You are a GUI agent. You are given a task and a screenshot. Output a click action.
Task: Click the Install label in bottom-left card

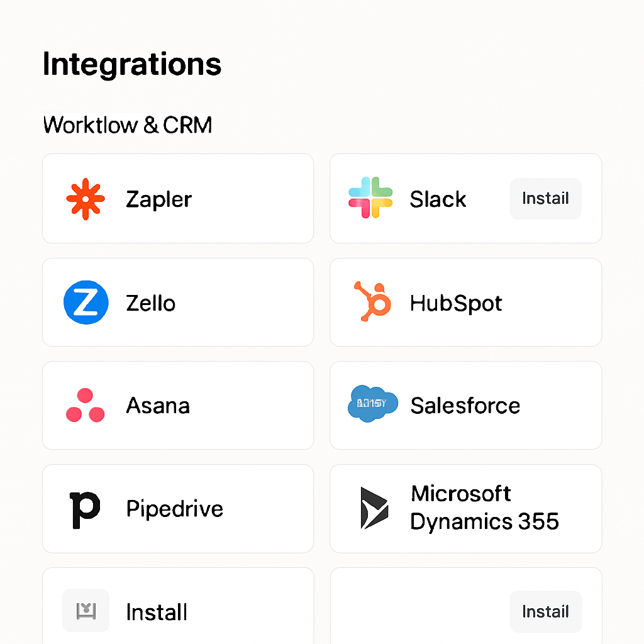tap(157, 611)
